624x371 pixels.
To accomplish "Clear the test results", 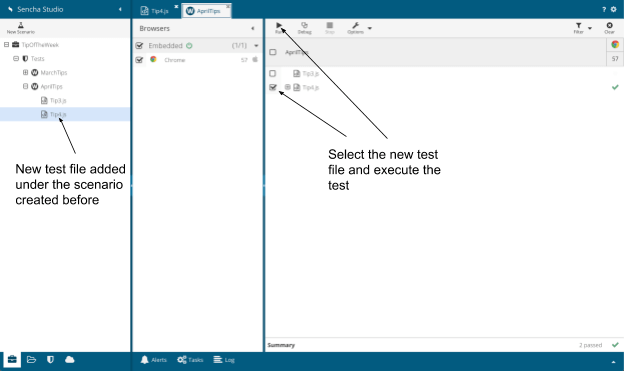I will 609,27.
